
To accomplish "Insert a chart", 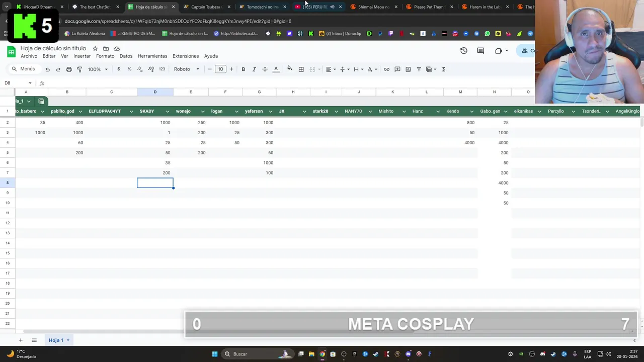I will [408, 69].
